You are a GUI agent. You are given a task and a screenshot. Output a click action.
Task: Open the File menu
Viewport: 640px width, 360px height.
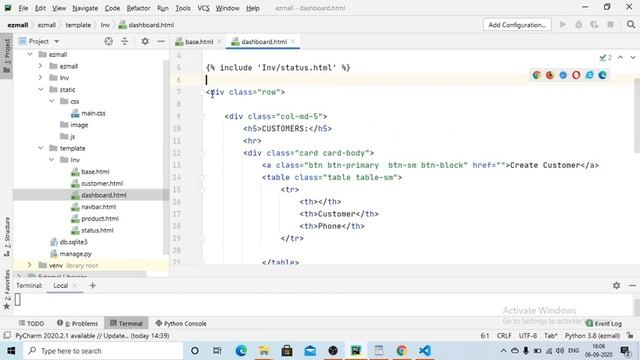pyautogui.click(x=23, y=8)
